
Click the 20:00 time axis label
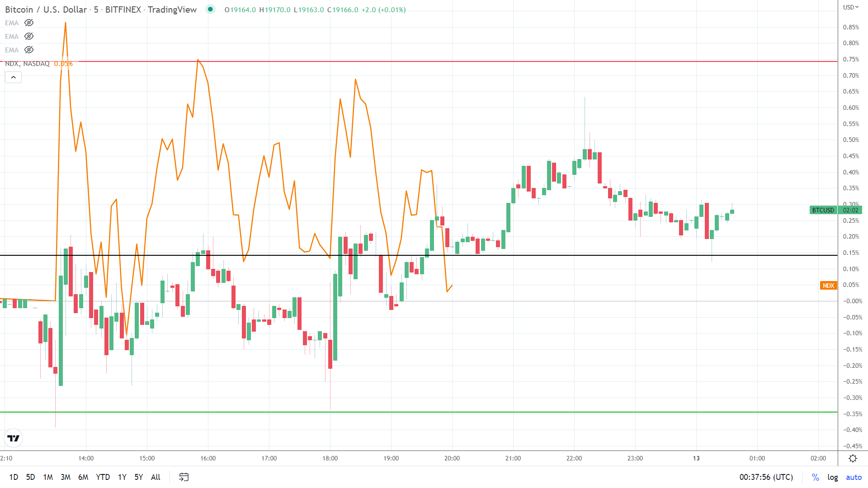point(452,458)
